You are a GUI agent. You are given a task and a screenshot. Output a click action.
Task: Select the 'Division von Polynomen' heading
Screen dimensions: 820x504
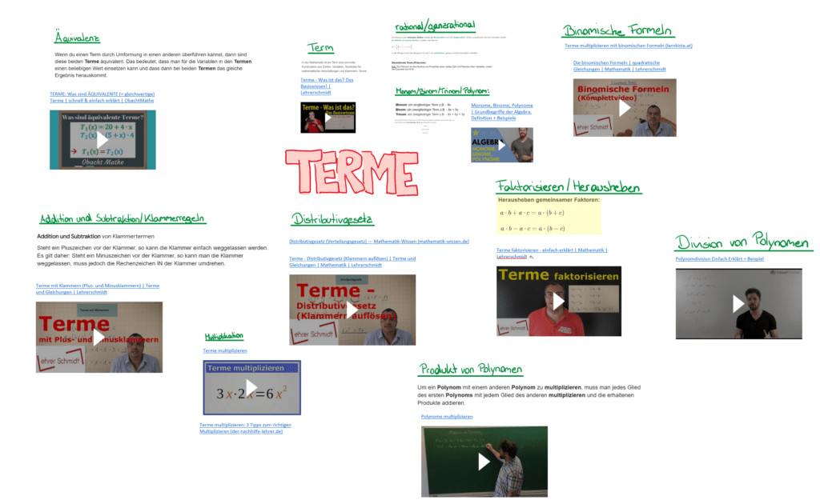tap(742, 242)
